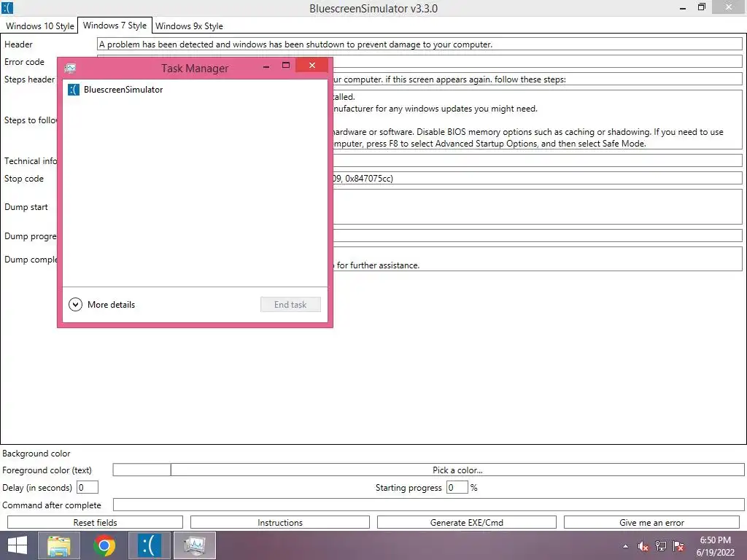Close the BluescreenSimulator window

[x=729, y=7]
